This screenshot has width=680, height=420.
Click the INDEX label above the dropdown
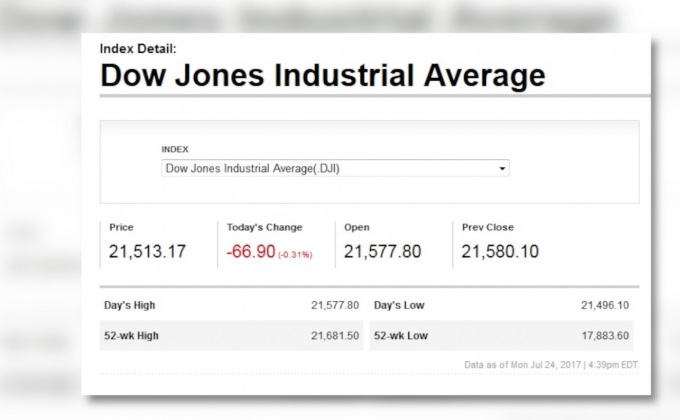point(175,149)
